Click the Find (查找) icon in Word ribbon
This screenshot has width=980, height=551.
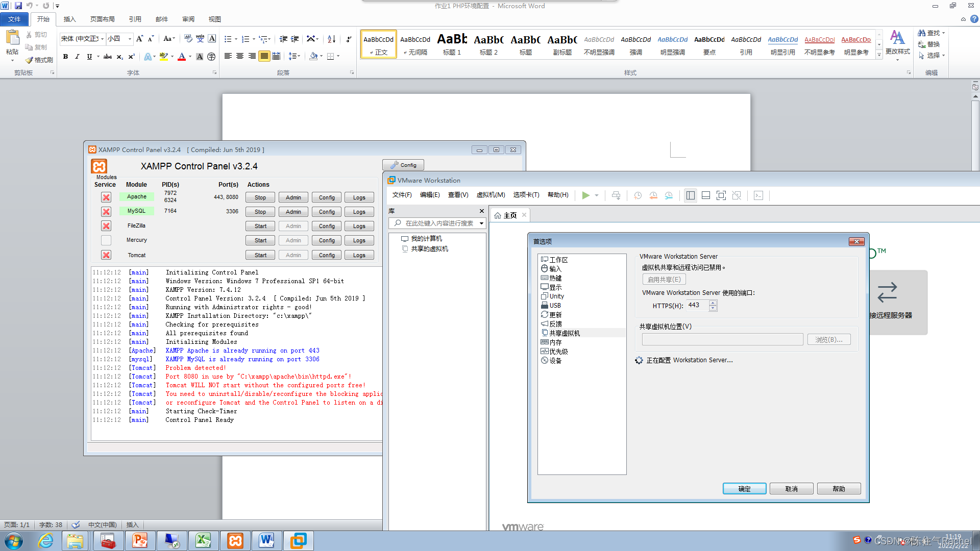point(922,33)
